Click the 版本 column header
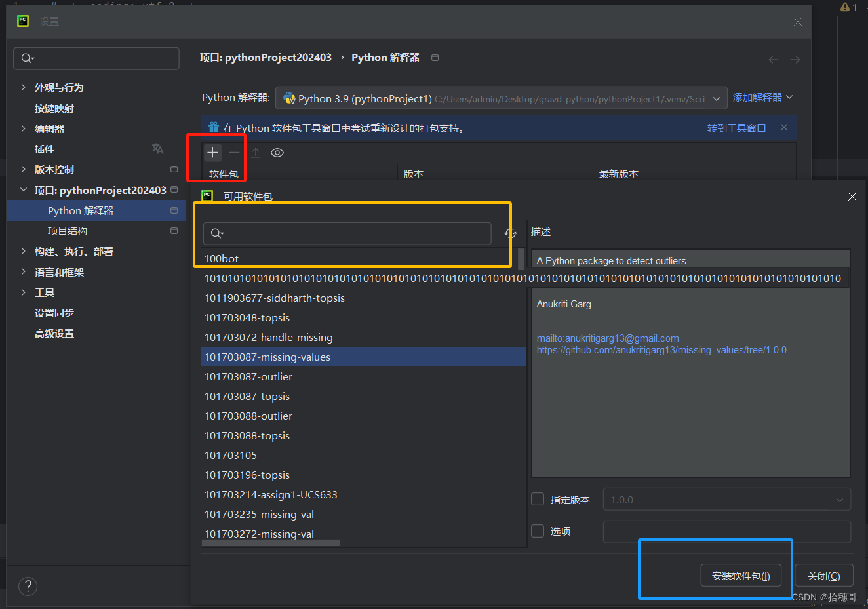 [495, 173]
